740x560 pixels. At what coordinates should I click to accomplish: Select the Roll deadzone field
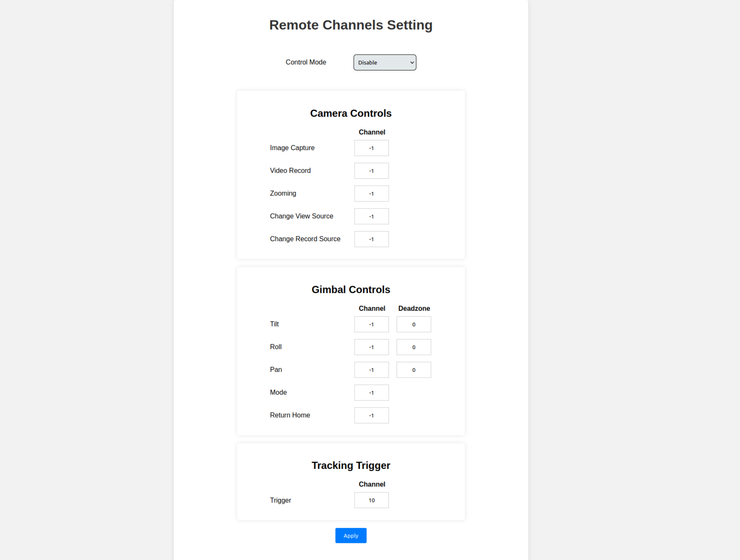point(414,347)
